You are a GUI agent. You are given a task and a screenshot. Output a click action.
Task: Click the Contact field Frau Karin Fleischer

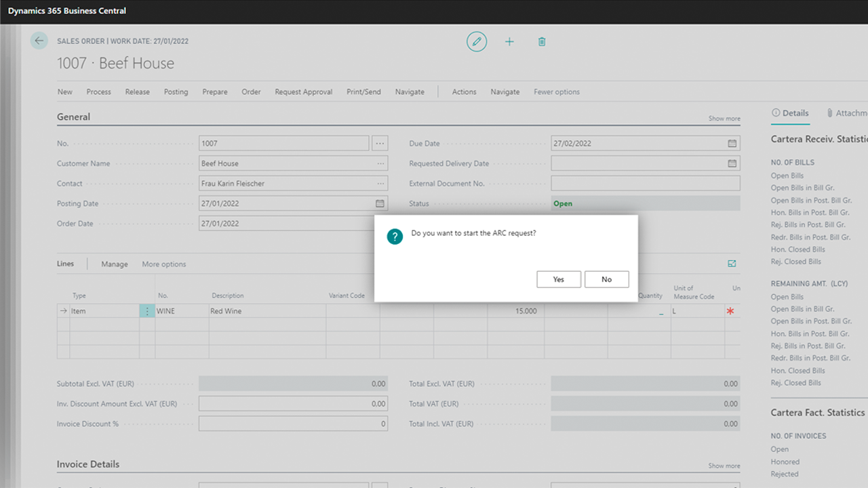pos(294,184)
